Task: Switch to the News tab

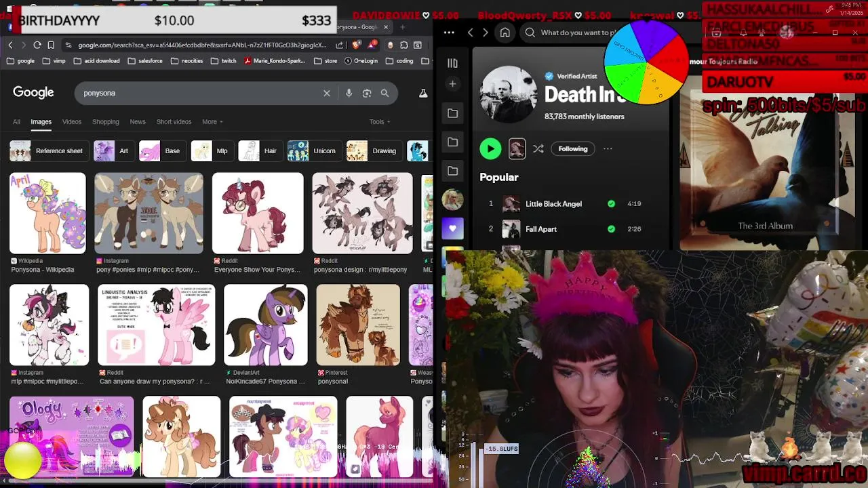Action: pyautogui.click(x=138, y=122)
